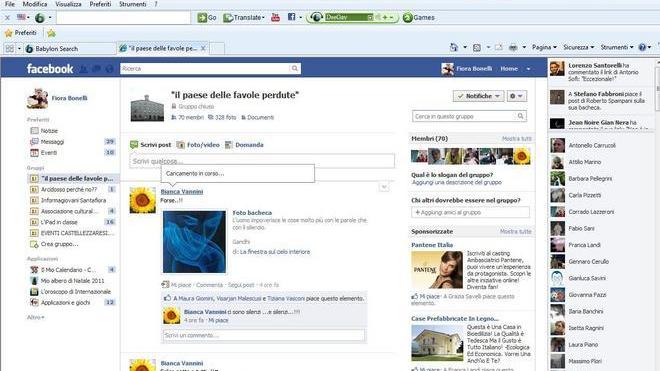This screenshot has height=371, width=660.
Task: Expand the Pagina dropdown in the command bar
Action: coord(544,48)
